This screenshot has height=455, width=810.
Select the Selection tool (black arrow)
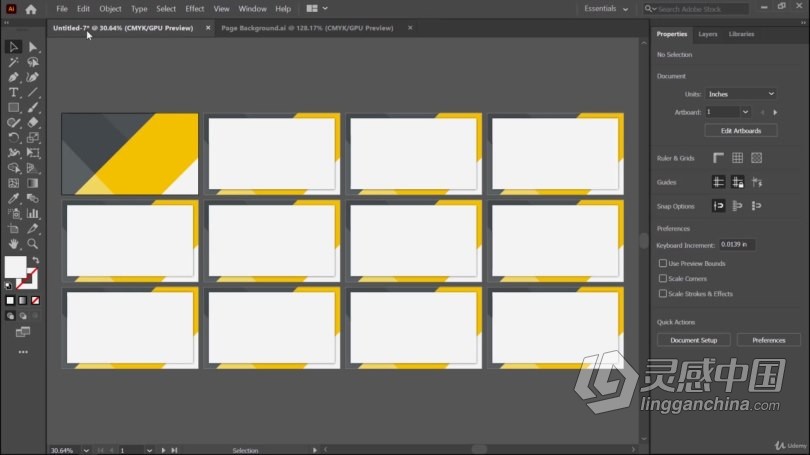(13, 47)
